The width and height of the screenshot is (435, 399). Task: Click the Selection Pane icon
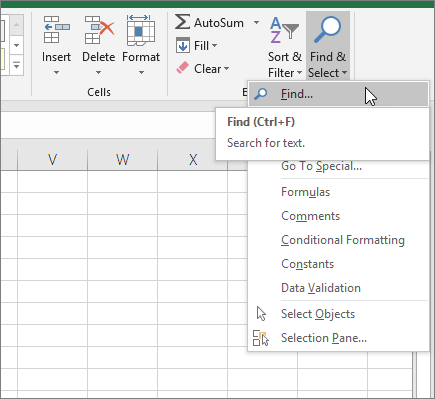pyautogui.click(x=261, y=338)
